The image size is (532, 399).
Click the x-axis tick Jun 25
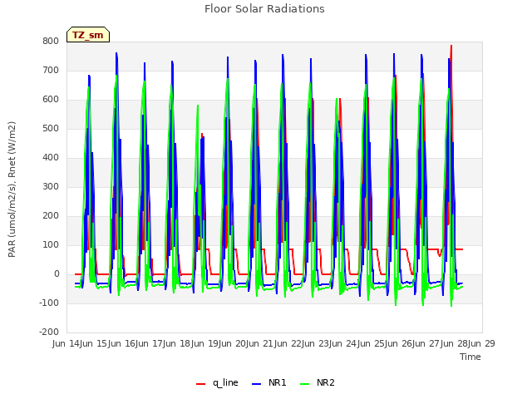[x=372, y=343]
